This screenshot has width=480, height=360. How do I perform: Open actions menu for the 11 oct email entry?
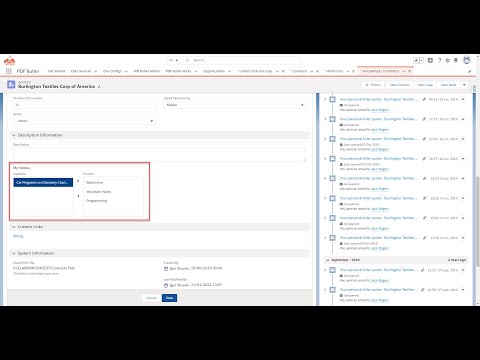463,99
